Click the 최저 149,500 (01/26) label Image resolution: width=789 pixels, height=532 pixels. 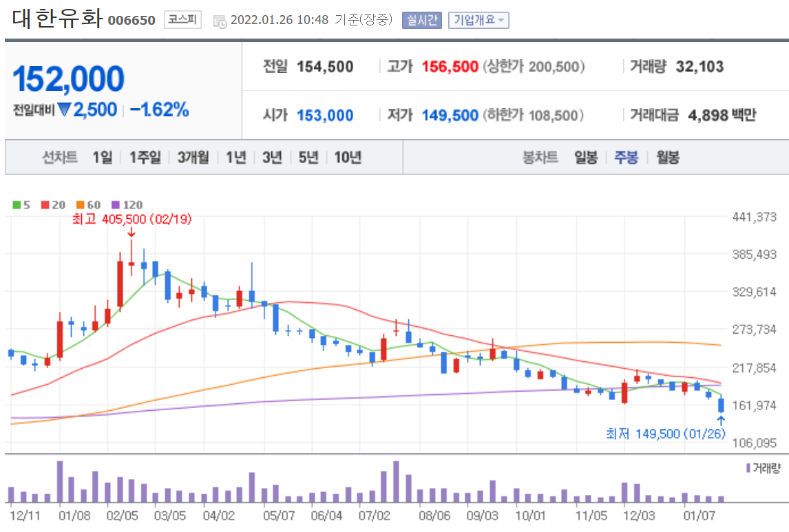(x=666, y=434)
